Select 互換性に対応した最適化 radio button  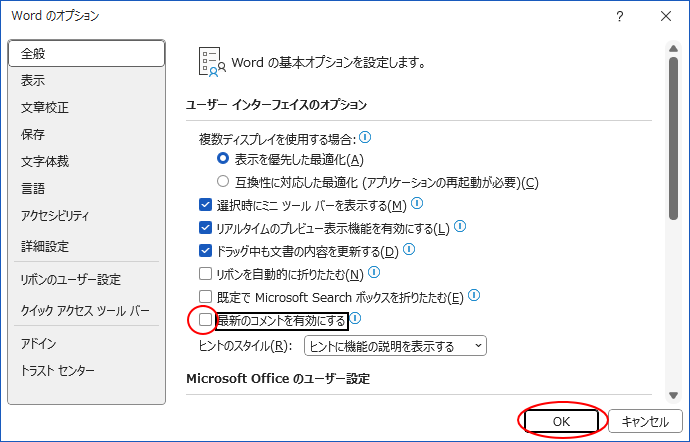point(223,181)
